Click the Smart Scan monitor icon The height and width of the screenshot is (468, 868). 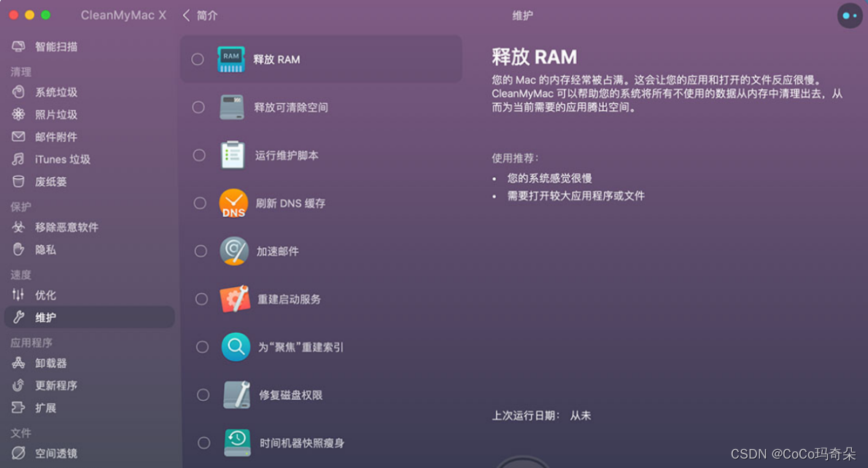click(18, 47)
